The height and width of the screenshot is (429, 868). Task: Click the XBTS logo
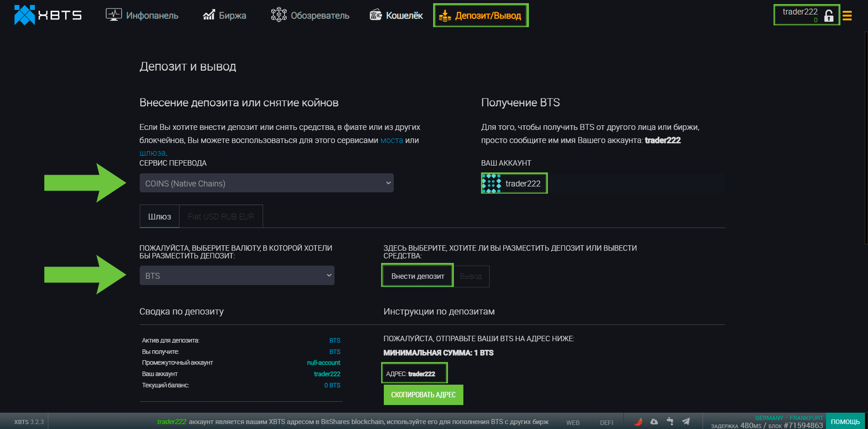pos(47,15)
